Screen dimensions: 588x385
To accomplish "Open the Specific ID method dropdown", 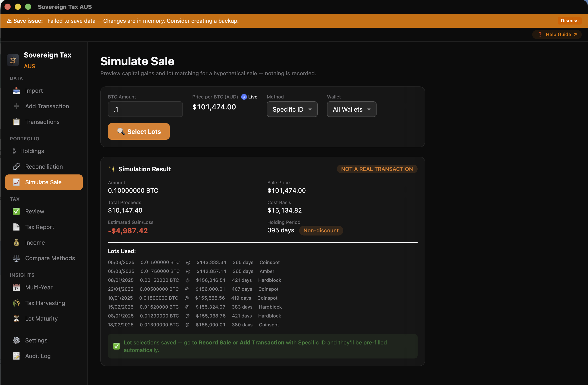I will (x=292, y=109).
